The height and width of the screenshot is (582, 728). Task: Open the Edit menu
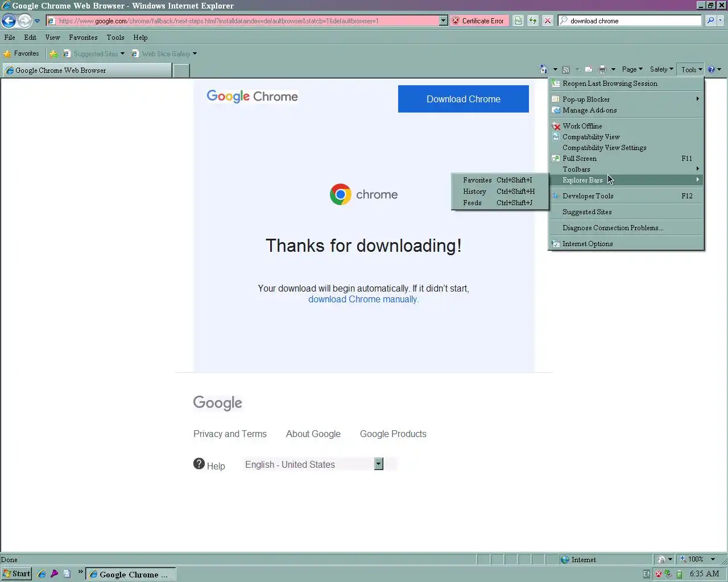tap(30, 38)
